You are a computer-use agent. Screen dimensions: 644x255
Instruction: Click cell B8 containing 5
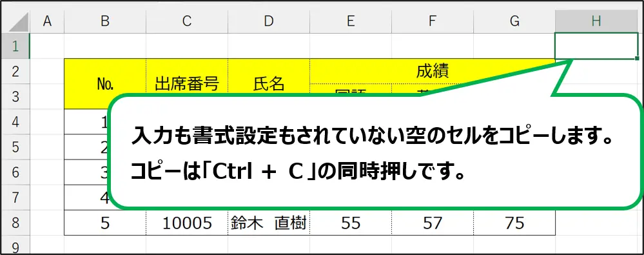(x=105, y=223)
